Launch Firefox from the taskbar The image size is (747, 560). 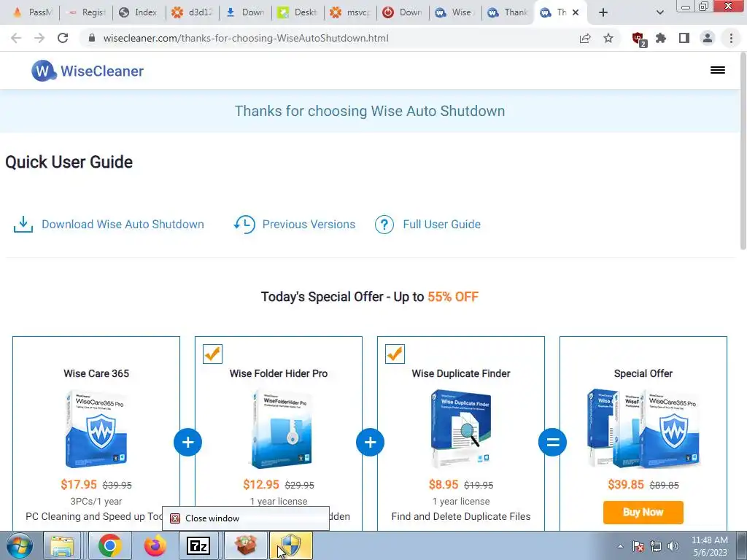[155, 545]
